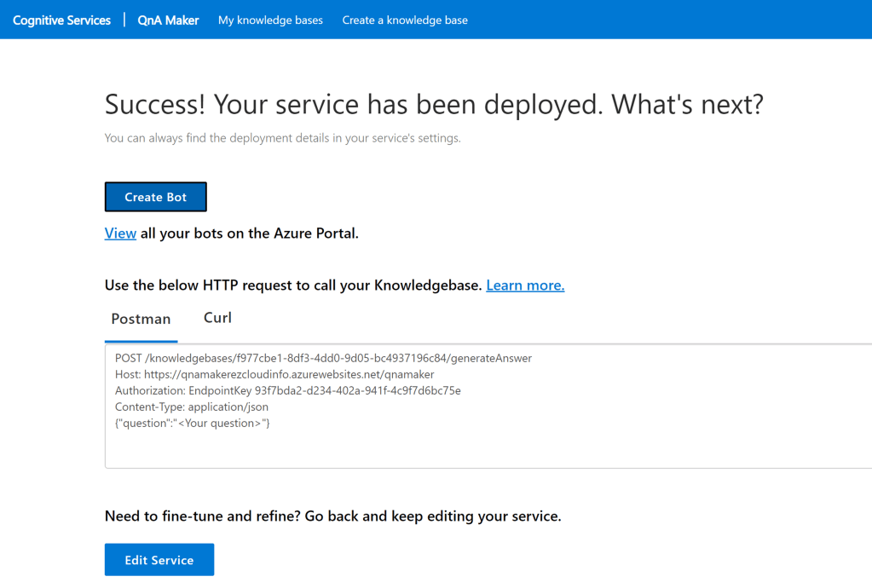
Task: Click the Host URL line
Action: coord(274,375)
